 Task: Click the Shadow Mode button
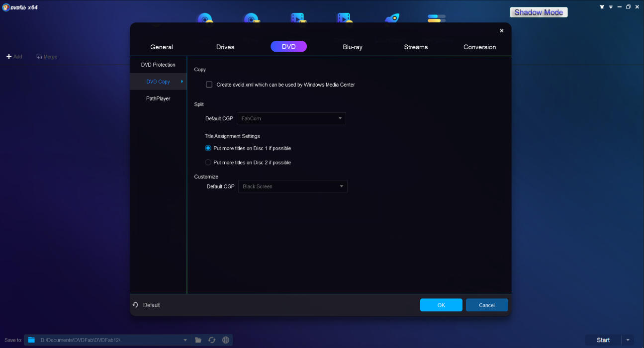(x=539, y=12)
